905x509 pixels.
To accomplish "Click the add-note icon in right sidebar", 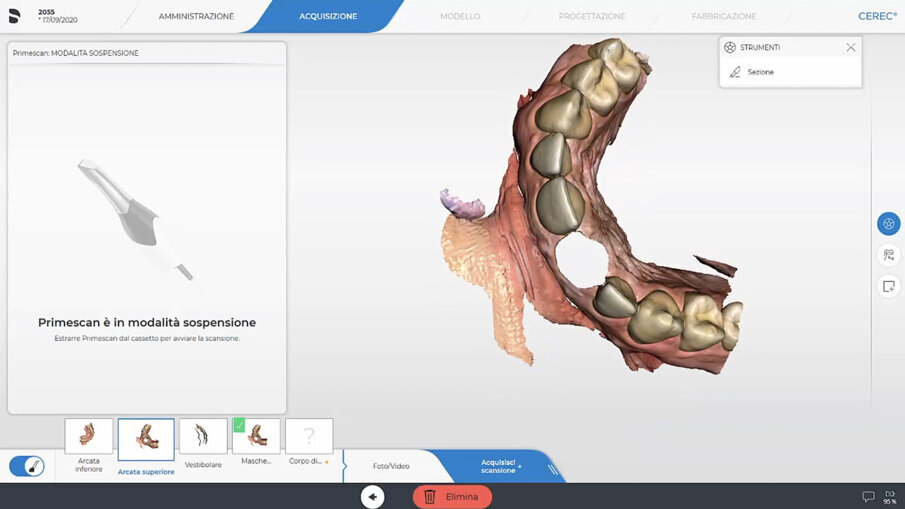I will [888, 287].
